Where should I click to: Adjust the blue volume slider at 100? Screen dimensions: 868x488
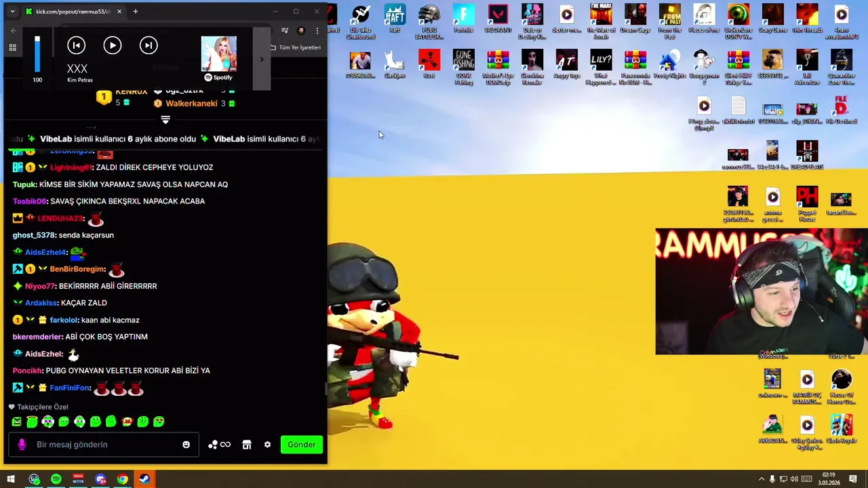pyautogui.click(x=37, y=54)
